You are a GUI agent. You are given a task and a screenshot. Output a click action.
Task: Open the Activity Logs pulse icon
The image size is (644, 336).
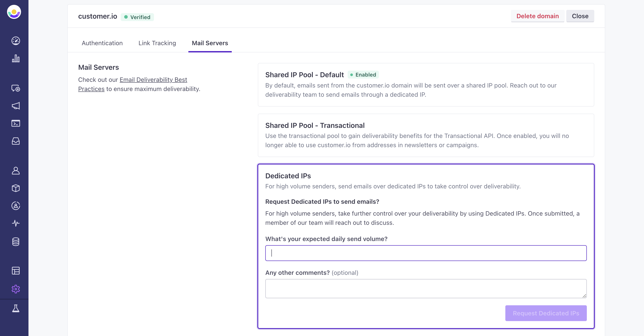click(16, 223)
